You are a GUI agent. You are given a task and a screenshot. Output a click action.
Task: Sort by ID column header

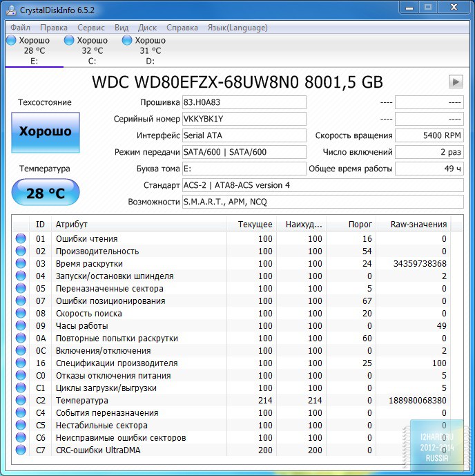[x=40, y=225]
